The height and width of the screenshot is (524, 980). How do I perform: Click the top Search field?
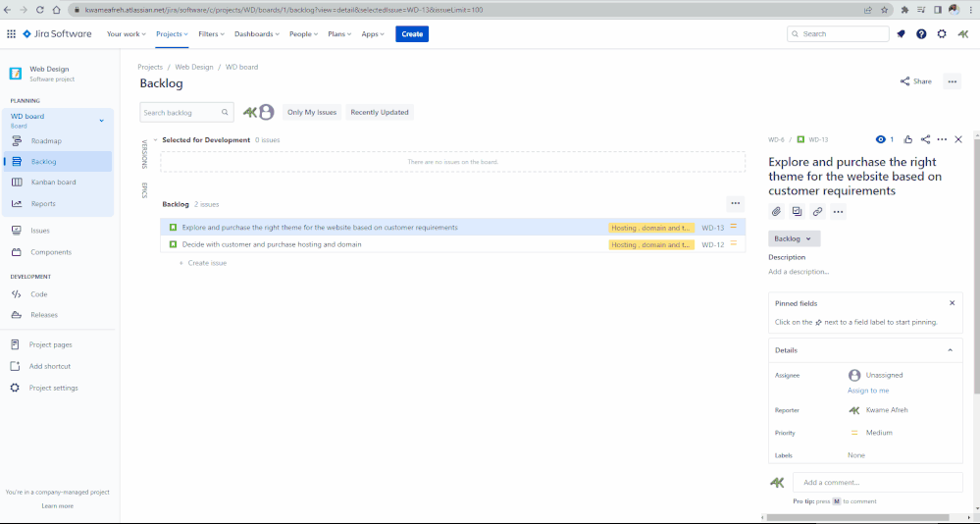[x=838, y=33]
